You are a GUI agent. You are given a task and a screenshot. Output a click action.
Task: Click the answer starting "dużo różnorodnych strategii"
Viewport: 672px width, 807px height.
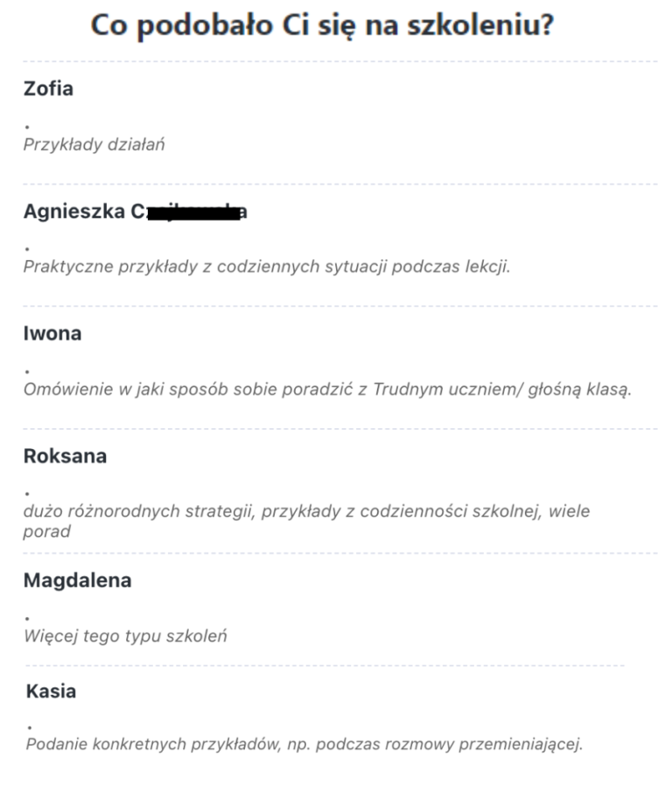(306, 511)
